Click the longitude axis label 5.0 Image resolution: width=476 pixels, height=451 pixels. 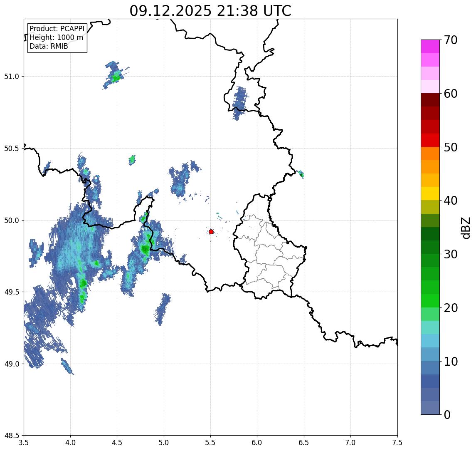click(x=164, y=443)
